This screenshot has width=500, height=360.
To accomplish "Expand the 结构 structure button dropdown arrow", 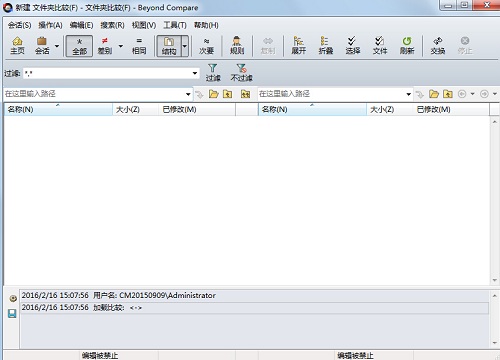I will [x=185, y=46].
